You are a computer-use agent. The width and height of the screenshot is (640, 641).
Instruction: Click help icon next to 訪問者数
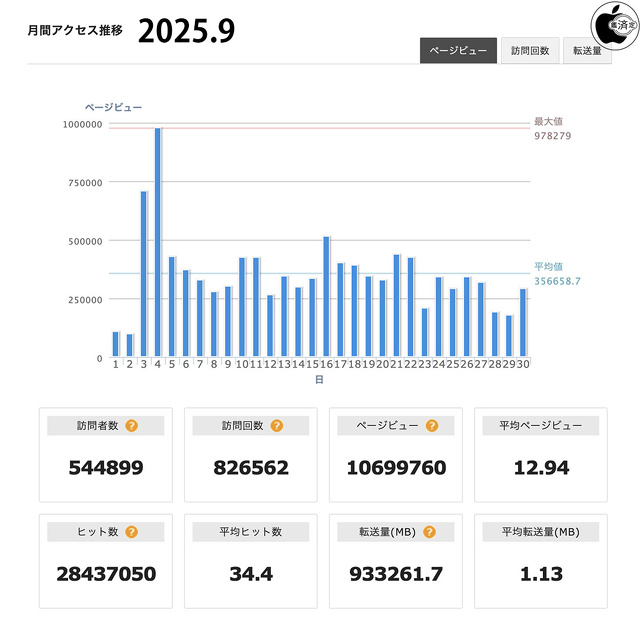coord(132,426)
